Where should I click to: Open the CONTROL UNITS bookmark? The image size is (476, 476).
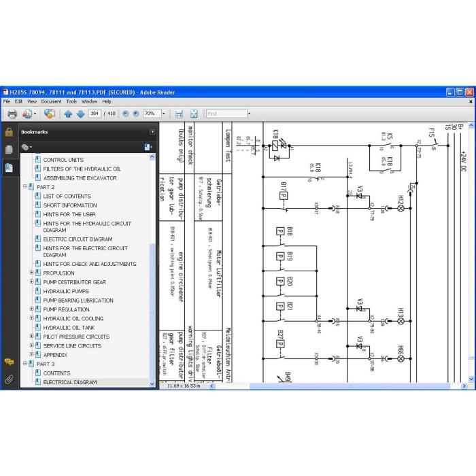tap(63, 160)
